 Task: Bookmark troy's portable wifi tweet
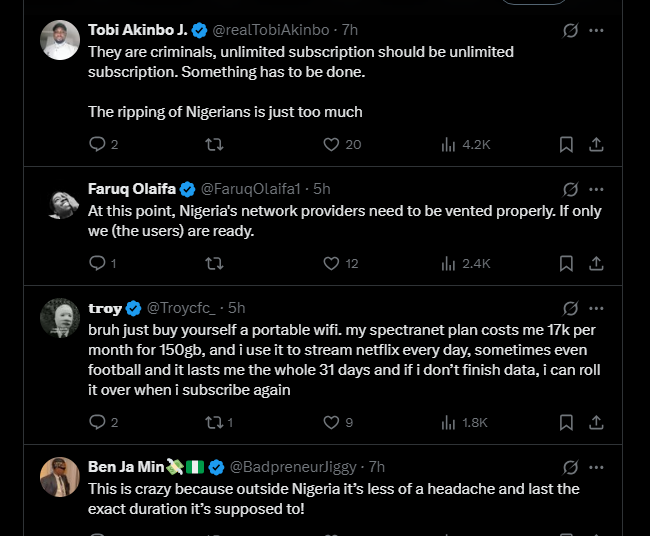pos(566,422)
